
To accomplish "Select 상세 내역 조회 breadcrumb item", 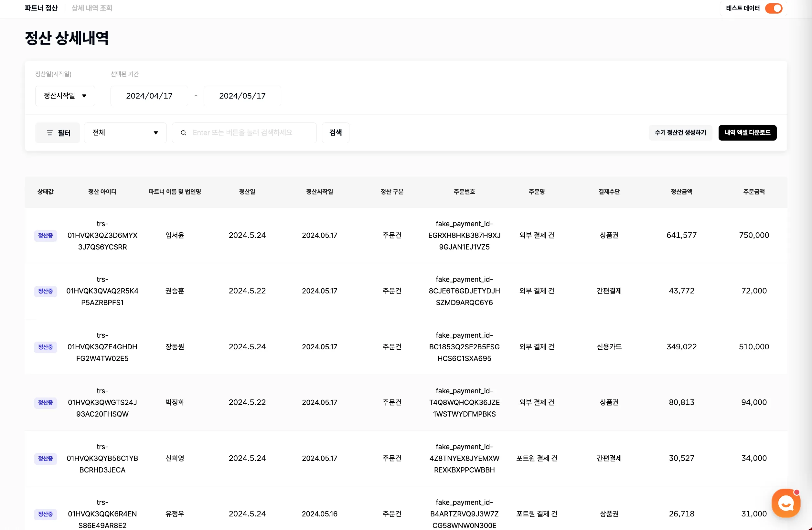I will pos(92,8).
